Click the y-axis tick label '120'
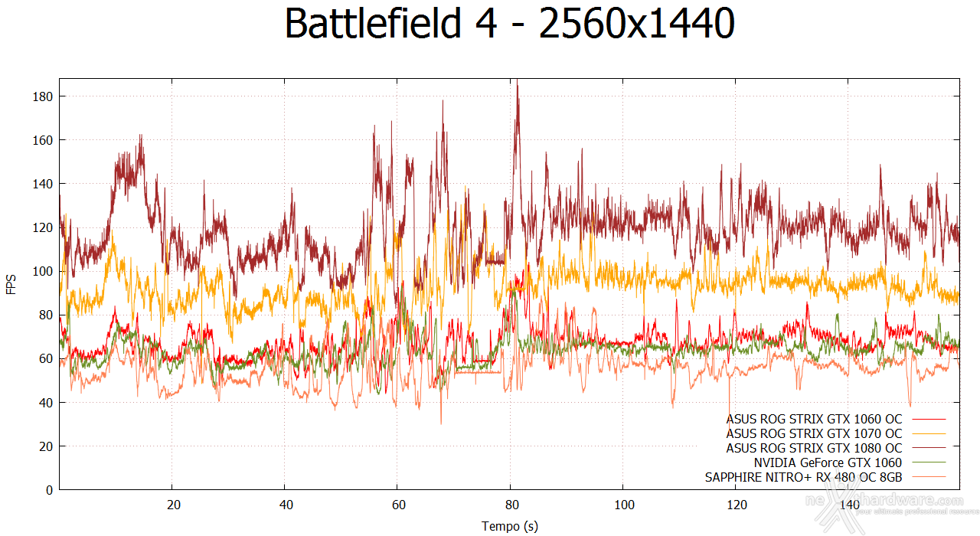This screenshot has height=536, width=980. pos(42,227)
